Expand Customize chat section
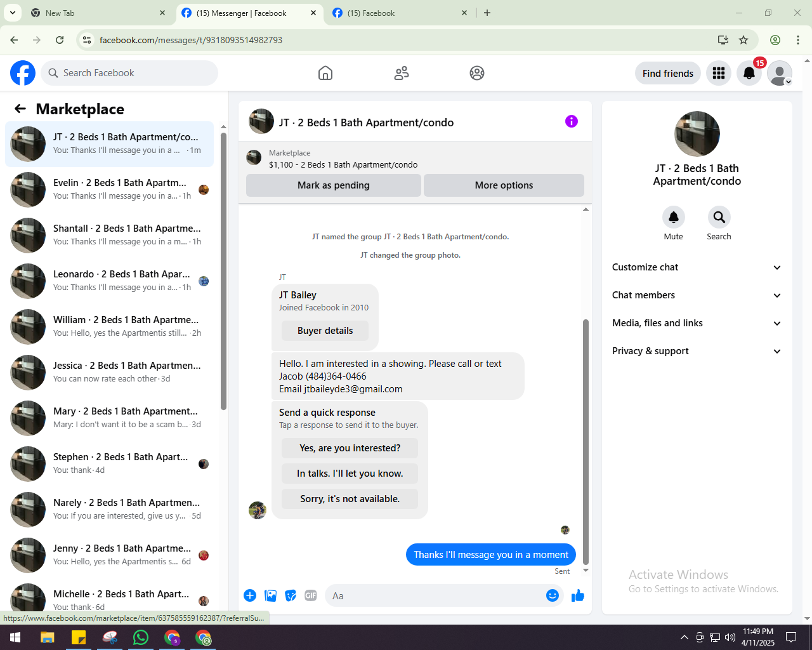This screenshot has width=812, height=650. click(697, 267)
